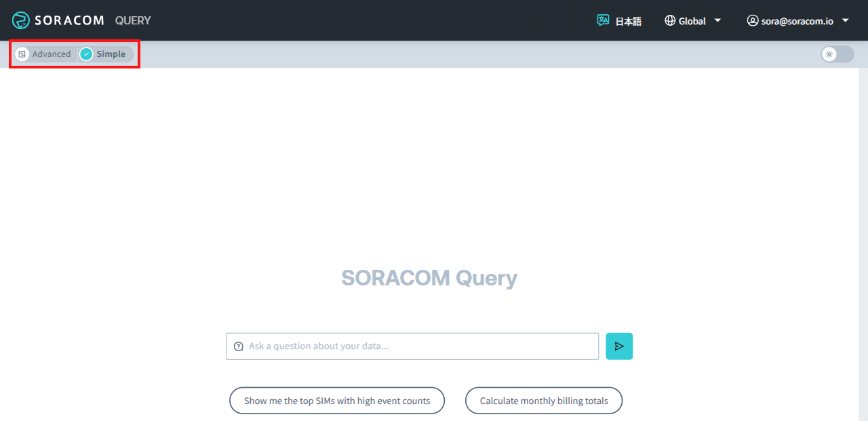Screen dimensions: 868x421
Task: Click the SORACOM logo icon
Action: coord(20,20)
